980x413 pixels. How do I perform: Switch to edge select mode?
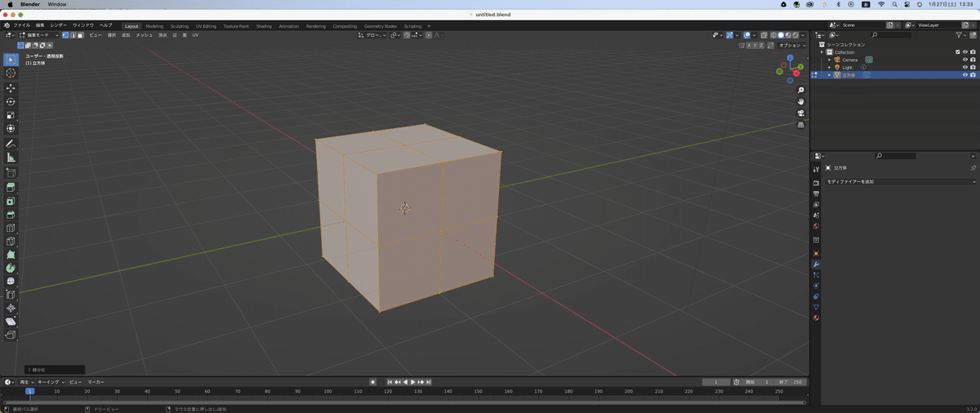[x=73, y=35]
